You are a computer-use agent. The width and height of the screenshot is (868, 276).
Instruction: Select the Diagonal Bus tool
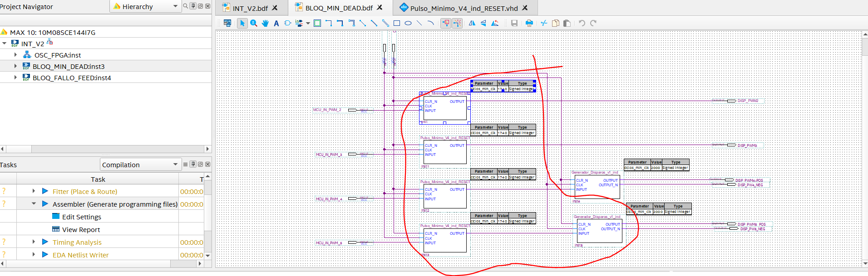(374, 23)
